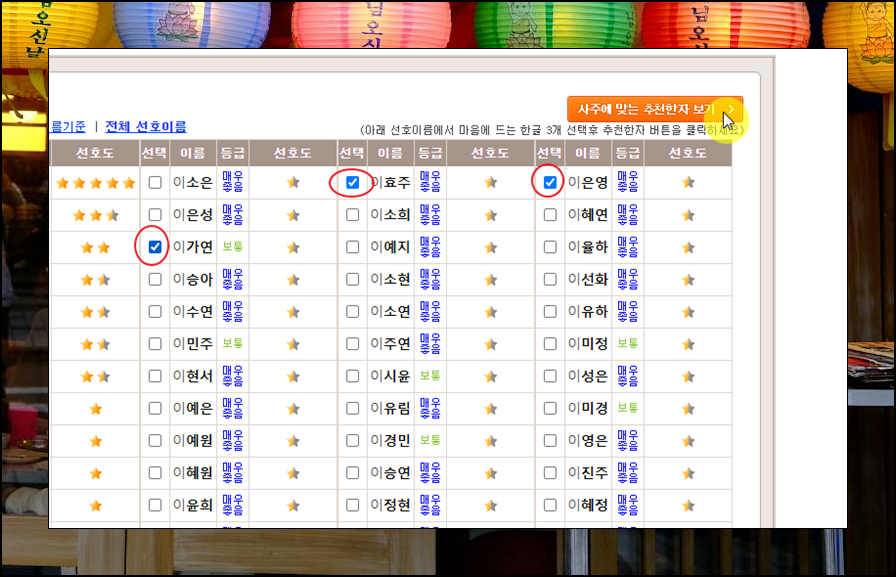Check the box for 이수연
The width and height of the screenshot is (896, 577).
[155, 311]
